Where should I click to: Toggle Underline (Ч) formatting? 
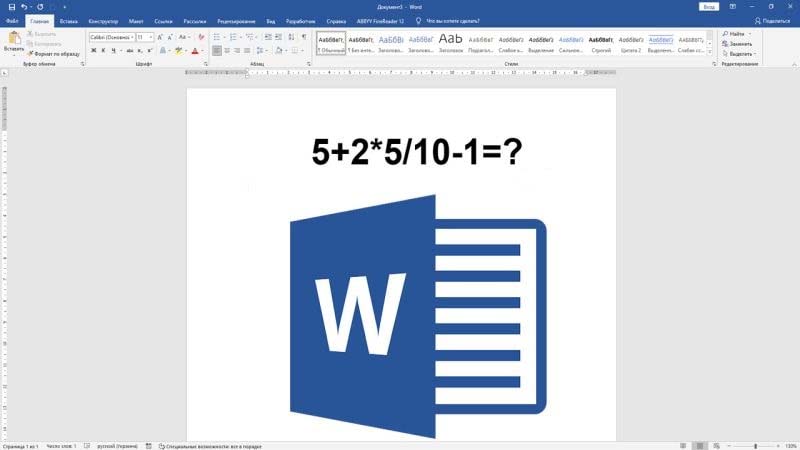(113, 51)
